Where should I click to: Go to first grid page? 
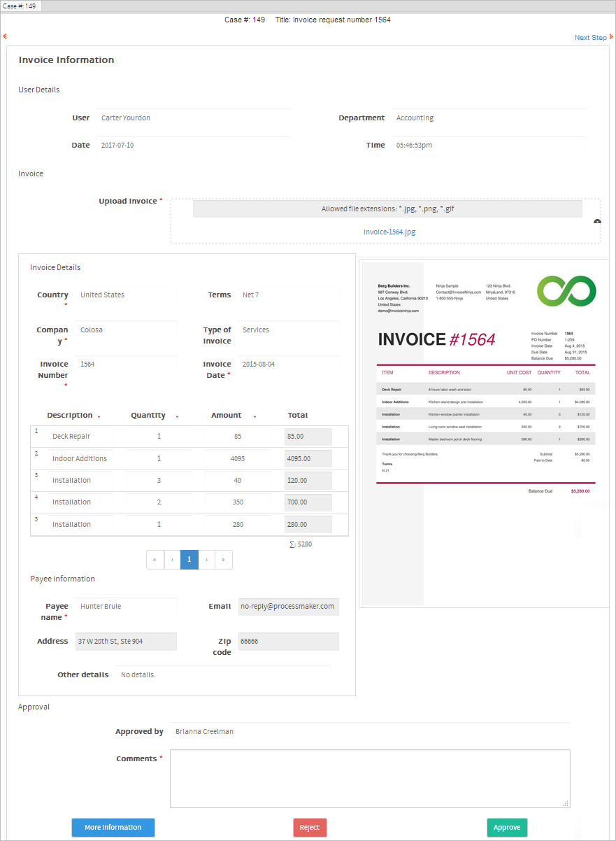tap(155, 560)
